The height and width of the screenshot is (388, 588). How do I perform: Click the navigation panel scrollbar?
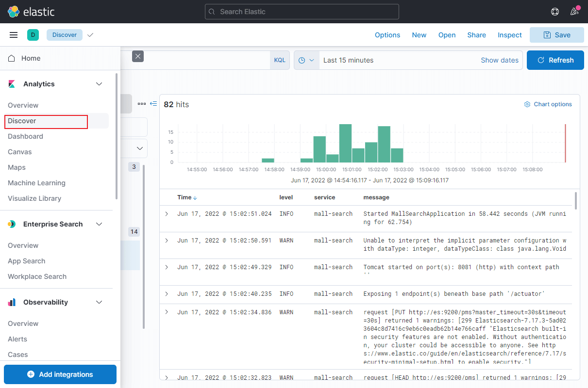(x=117, y=136)
